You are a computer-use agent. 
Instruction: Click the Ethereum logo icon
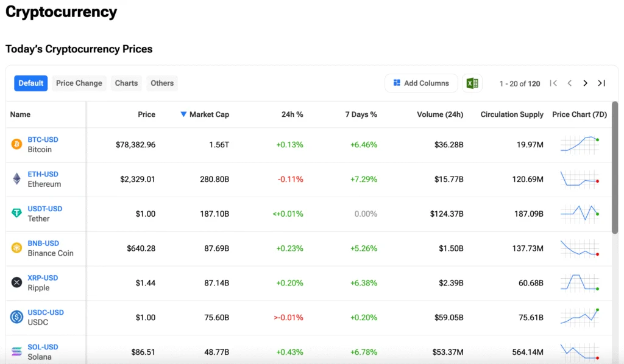16,179
